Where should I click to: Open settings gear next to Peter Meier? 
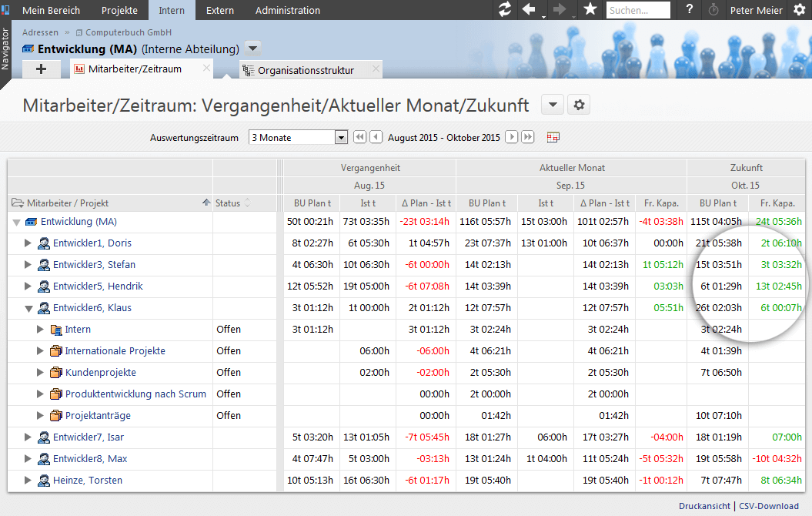tap(800, 10)
